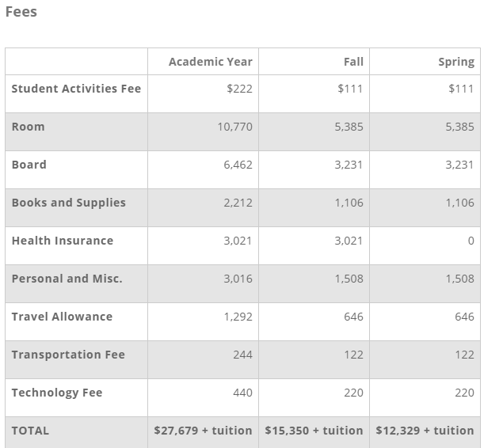Click the Health Insurance row label
This screenshot has height=448, width=484.
pos(63,241)
